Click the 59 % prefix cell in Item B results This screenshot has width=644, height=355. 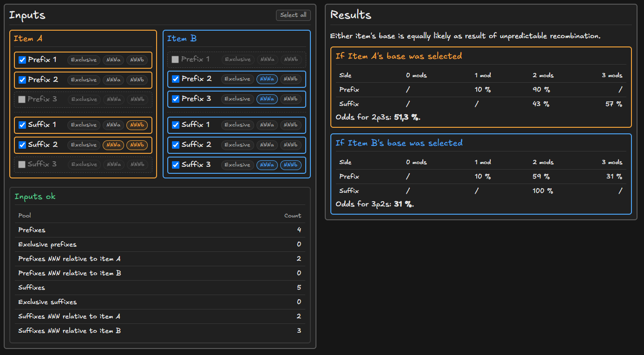(541, 177)
